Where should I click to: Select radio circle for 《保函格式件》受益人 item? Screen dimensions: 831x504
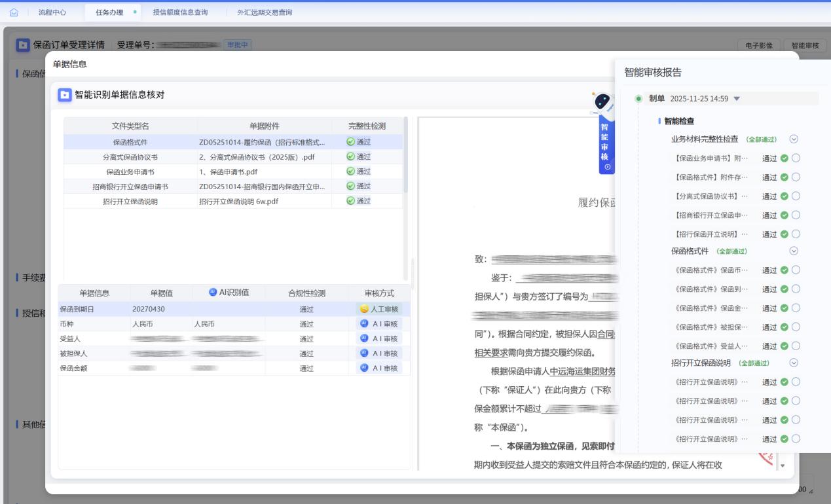796,346
